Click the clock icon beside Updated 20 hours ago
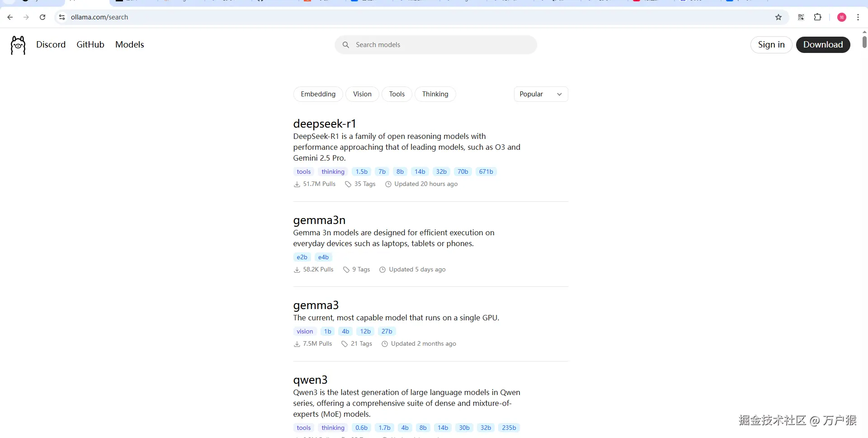Screen dimensions: 868x438 388,184
